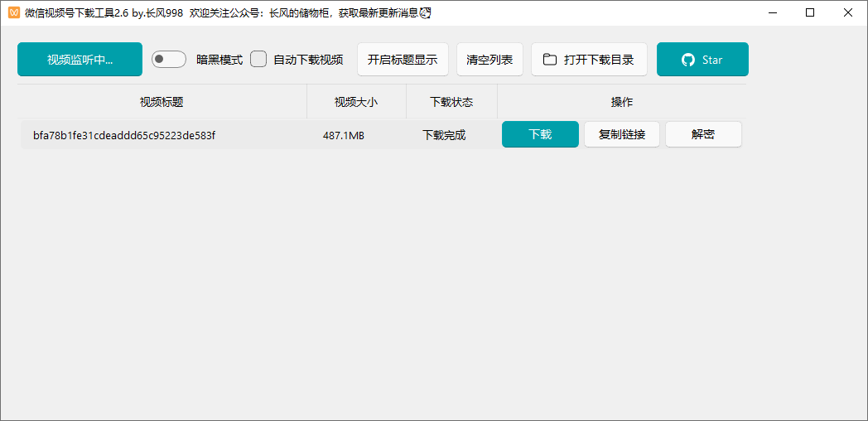Maximize the application window
868x421 pixels.
[x=810, y=12]
